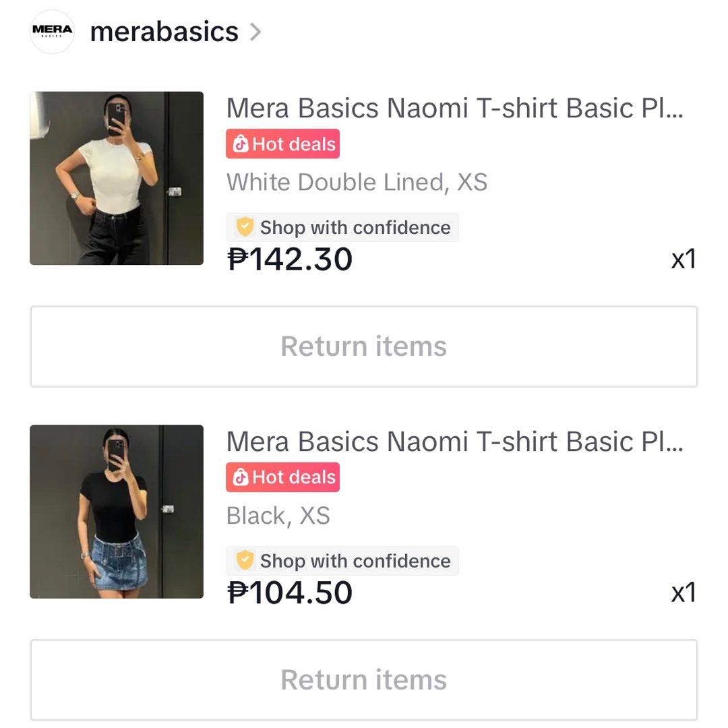The image size is (728, 728).
Task: Click the second Shop with confidence label
Action: point(355,560)
